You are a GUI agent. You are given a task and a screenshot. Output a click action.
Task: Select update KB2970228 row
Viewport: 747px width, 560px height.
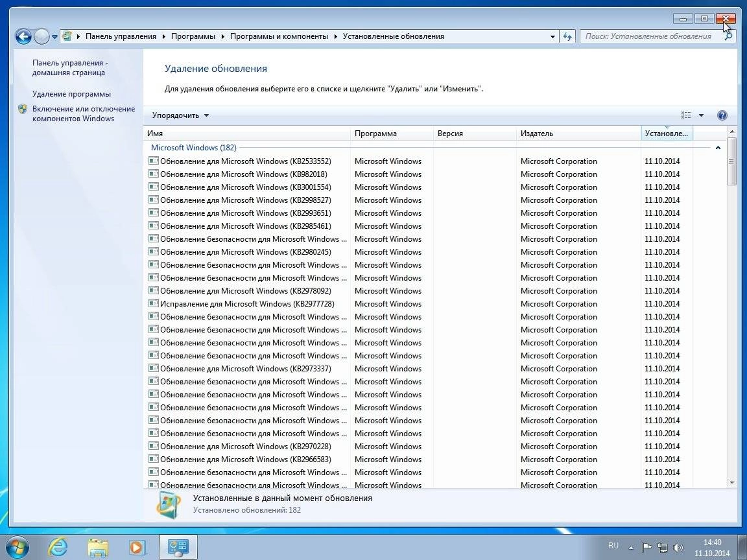pyautogui.click(x=420, y=446)
